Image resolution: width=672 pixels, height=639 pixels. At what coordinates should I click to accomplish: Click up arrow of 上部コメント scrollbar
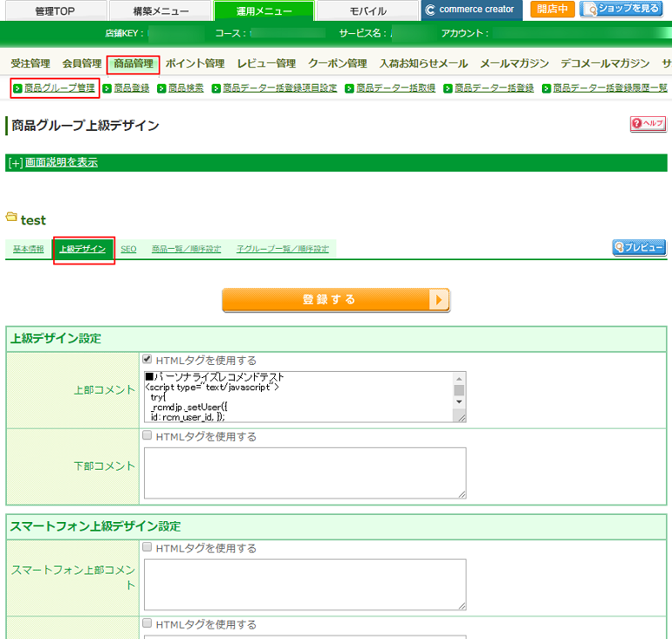pyautogui.click(x=459, y=379)
